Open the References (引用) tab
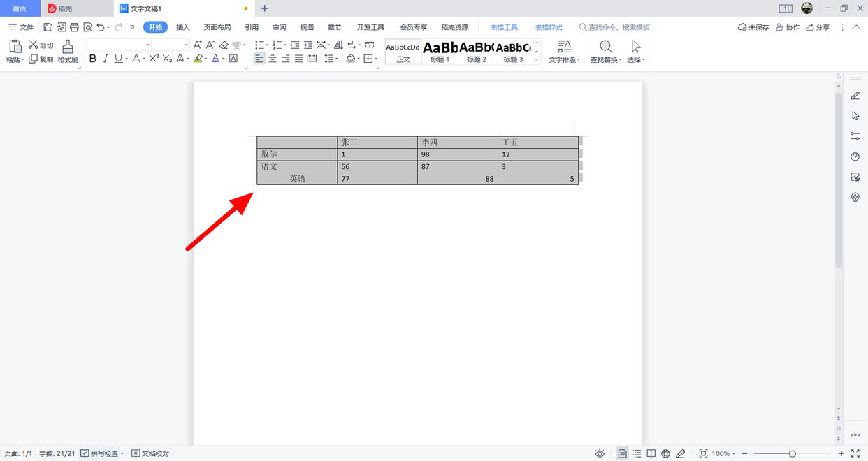This screenshot has height=461, width=868. 252,27
